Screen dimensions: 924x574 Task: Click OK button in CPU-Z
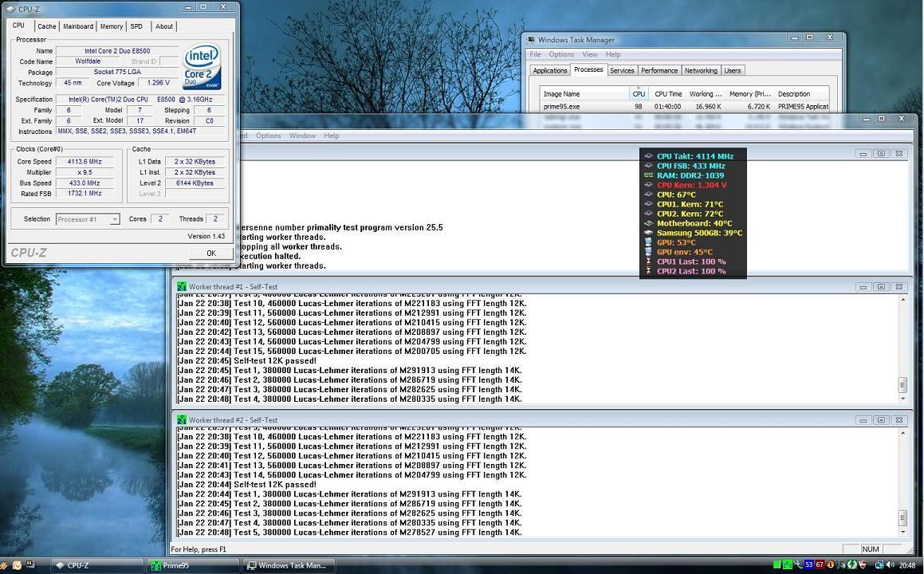[211, 254]
